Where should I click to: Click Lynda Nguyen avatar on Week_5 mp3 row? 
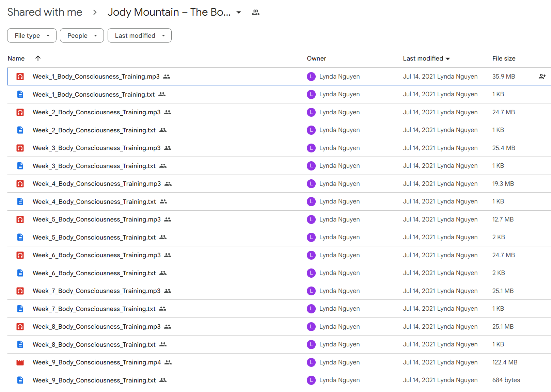[x=311, y=219]
